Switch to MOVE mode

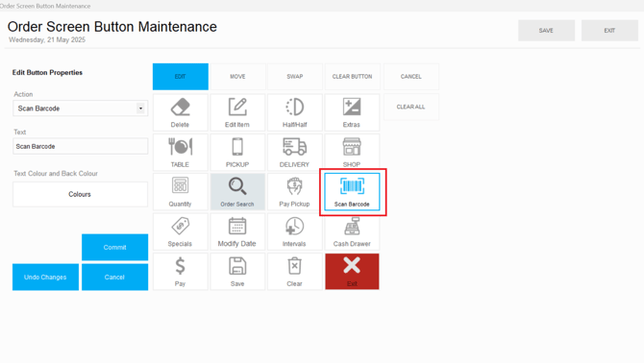(237, 76)
